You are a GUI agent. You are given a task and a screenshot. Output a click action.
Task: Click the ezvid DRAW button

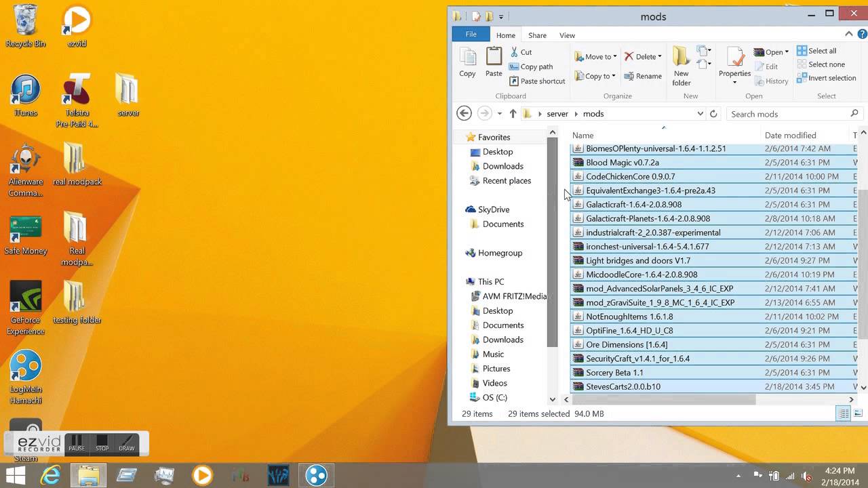click(127, 443)
